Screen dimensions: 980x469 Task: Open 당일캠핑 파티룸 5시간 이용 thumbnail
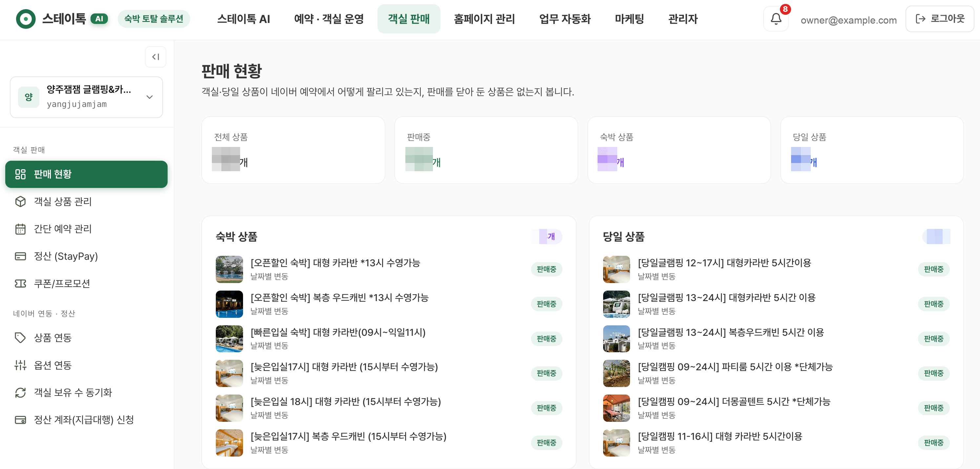coord(616,373)
